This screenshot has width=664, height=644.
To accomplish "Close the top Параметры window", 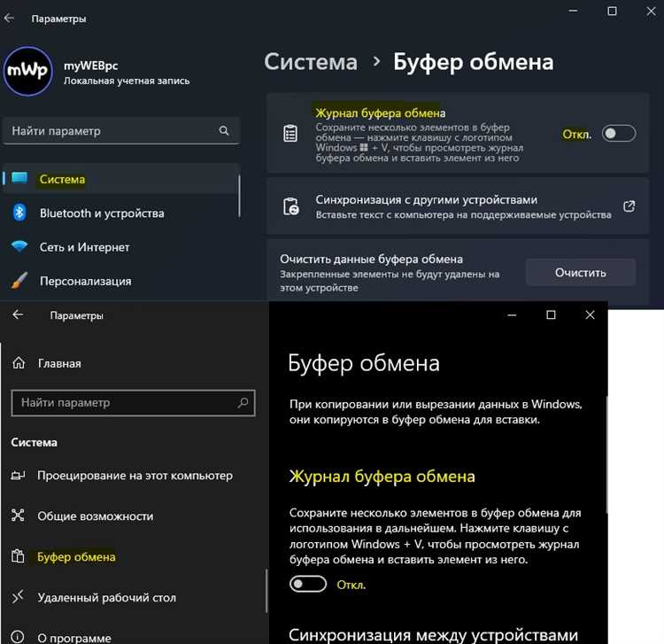I will (x=651, y=11).
